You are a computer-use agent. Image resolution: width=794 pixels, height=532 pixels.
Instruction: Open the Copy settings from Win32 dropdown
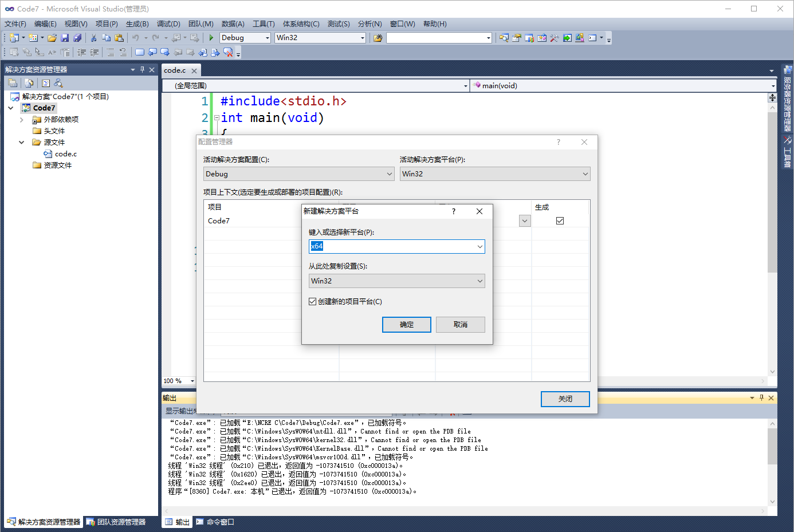479,281
